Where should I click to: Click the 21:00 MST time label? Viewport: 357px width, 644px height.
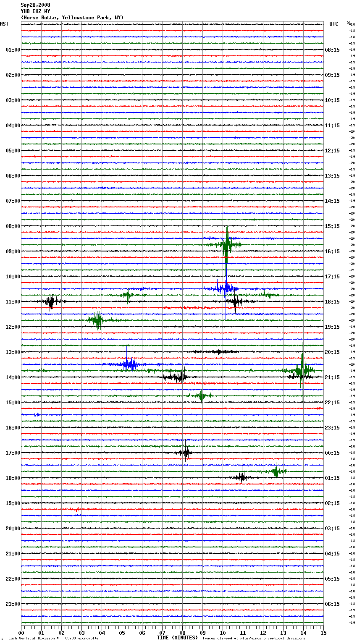coord(13,554)
